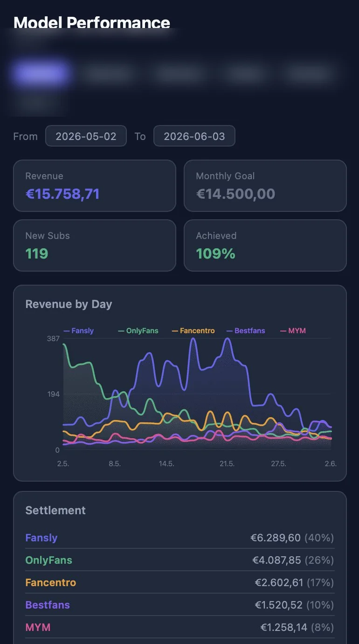Select the New Subs card showing 119
359x644 pixels.
[x=95, y=245]
